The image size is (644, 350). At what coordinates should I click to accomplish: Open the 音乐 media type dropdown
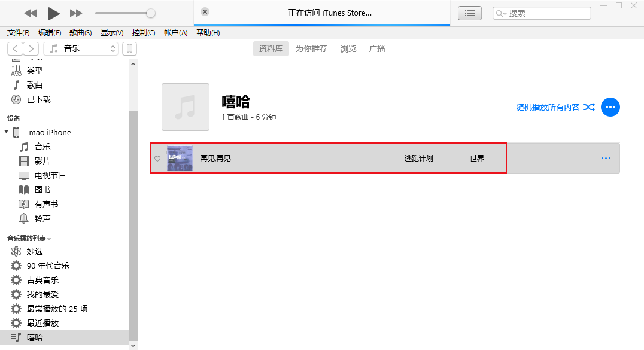click(x=81, y=48)
